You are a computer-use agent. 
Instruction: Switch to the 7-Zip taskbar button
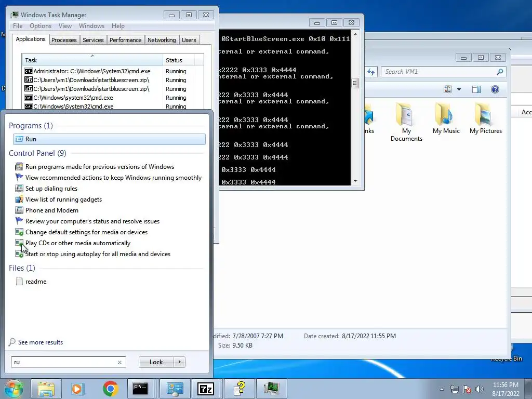click(x=206, y=389)
